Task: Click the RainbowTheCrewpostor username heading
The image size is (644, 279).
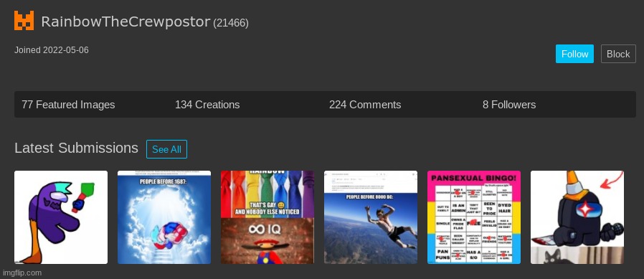Action: pos(126,22)
